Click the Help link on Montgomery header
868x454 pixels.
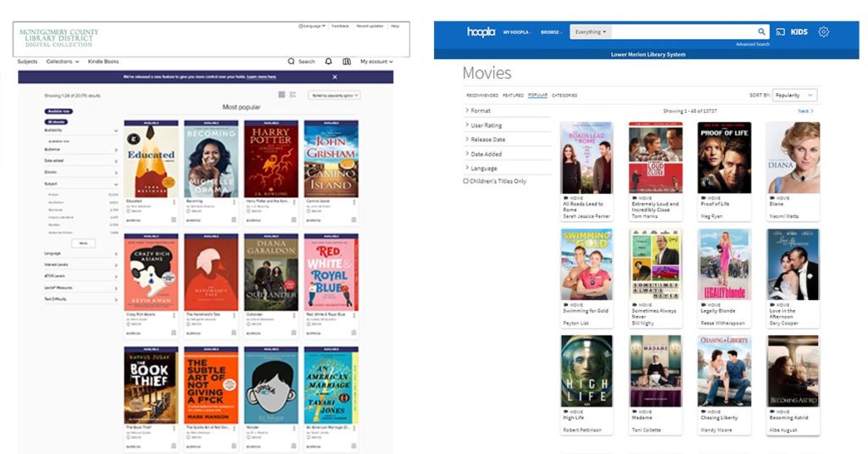(x=395, y=26)
